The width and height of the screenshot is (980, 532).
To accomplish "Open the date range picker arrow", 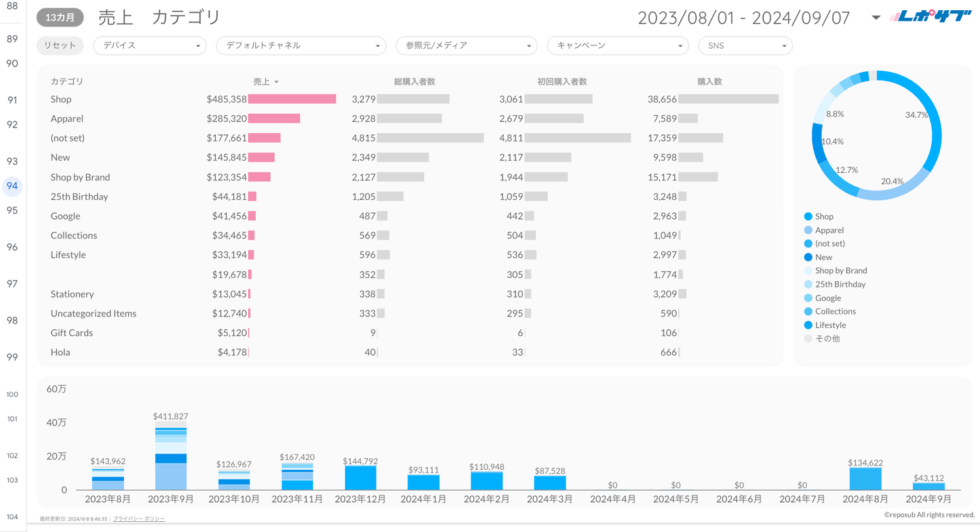I will 876,18.
